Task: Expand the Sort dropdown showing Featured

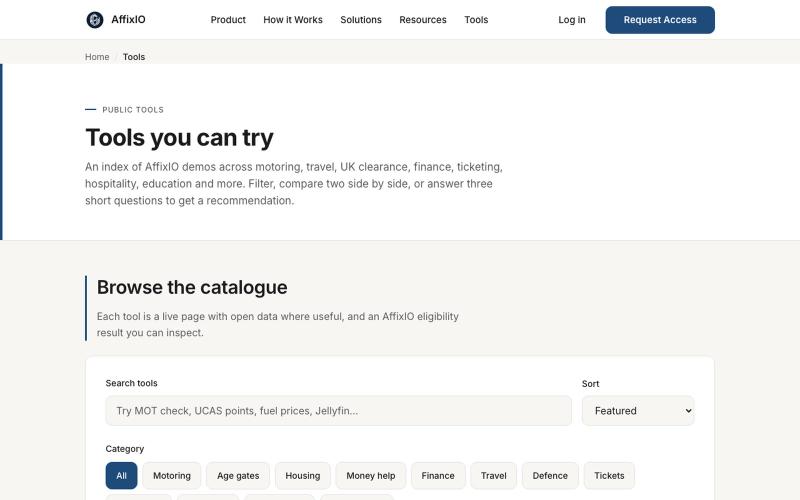Action: tap(638, 411)
